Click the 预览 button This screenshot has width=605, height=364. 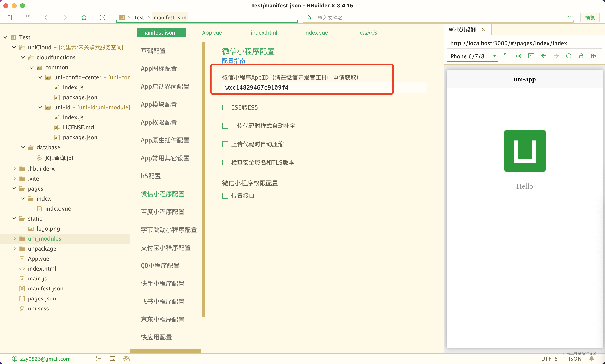tap(590, 18)
